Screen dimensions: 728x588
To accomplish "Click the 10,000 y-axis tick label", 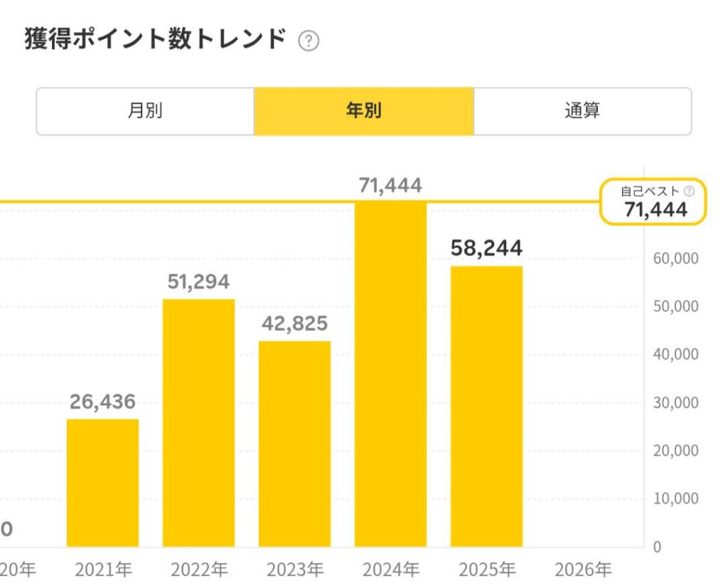I will click(675, 498).
